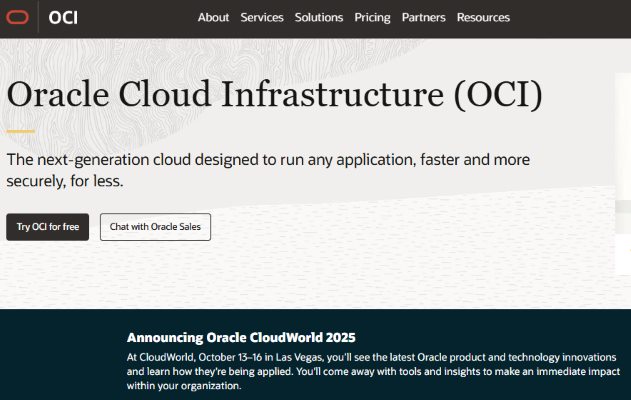Open the Services menu
Screen dimensions: 631x400
click(262, 18)
